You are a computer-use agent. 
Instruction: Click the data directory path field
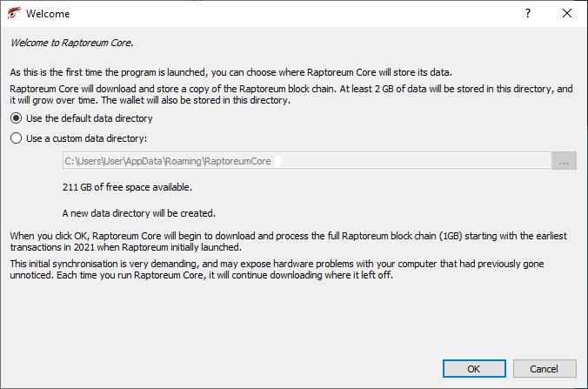click(304, 161)
